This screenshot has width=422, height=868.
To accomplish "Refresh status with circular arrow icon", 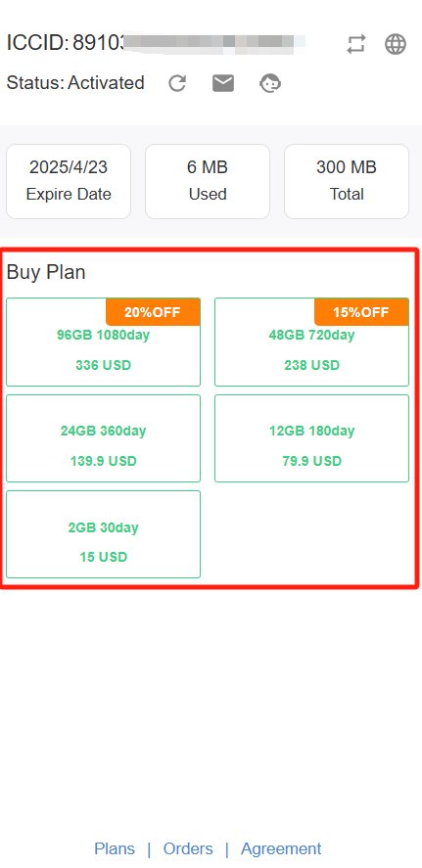I will click(x=177, y=83).
